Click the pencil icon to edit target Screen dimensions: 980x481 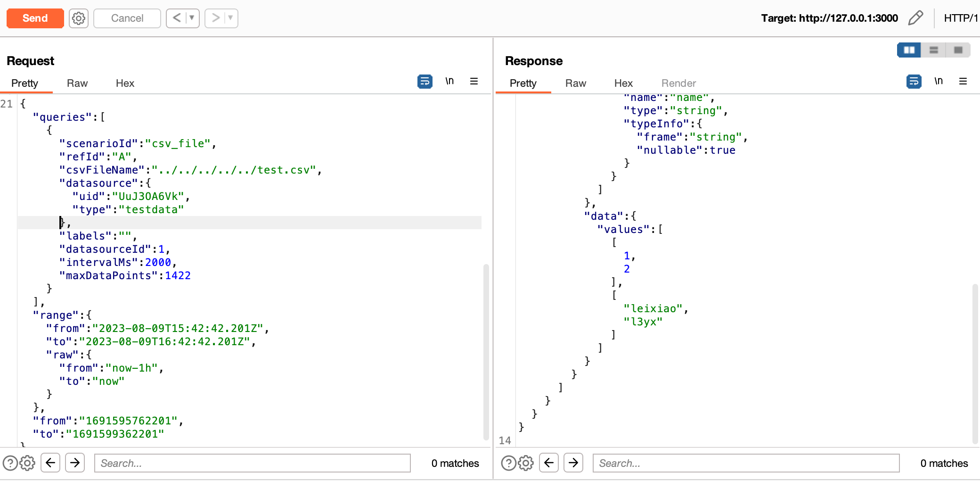coord(915,18)
